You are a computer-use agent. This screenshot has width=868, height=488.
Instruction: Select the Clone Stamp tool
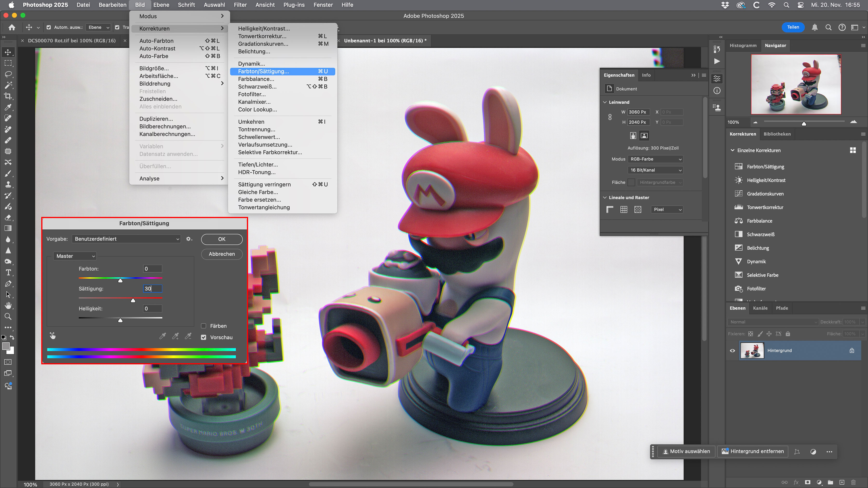tap(8, 184)
